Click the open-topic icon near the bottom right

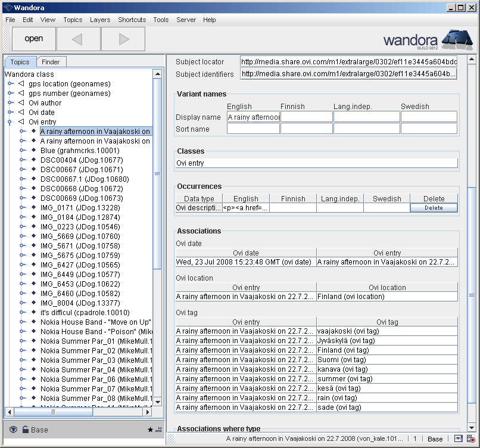[459, 439]
